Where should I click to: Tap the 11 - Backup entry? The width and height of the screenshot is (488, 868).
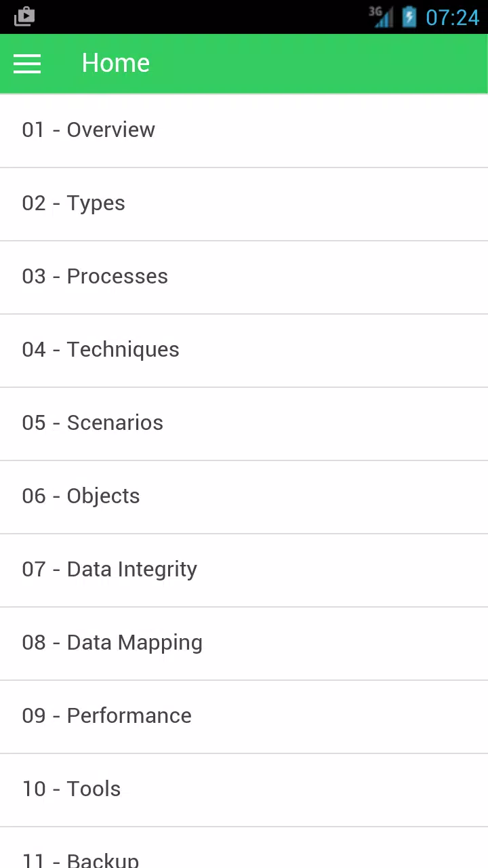244,848
